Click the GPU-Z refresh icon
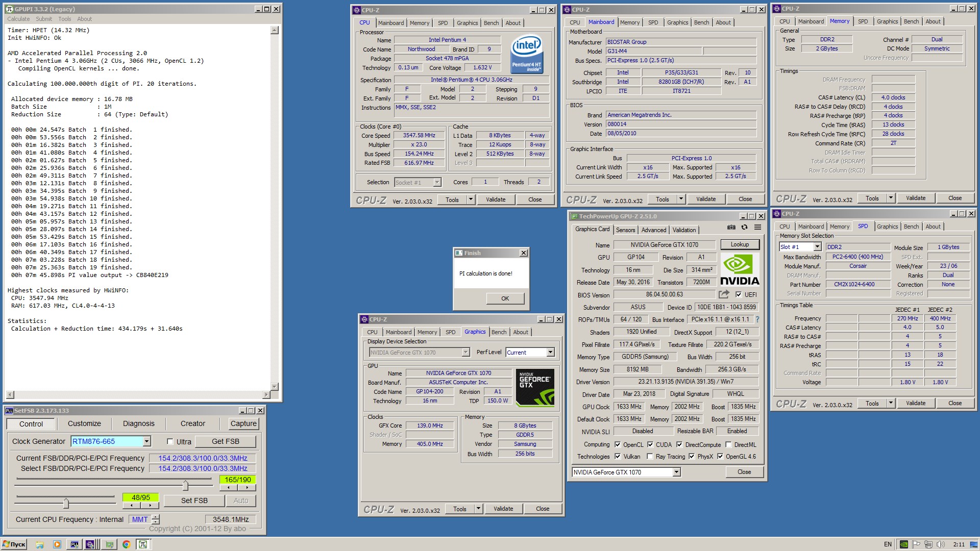The width and height of the screenshot is (980, 551). [745, 228]
